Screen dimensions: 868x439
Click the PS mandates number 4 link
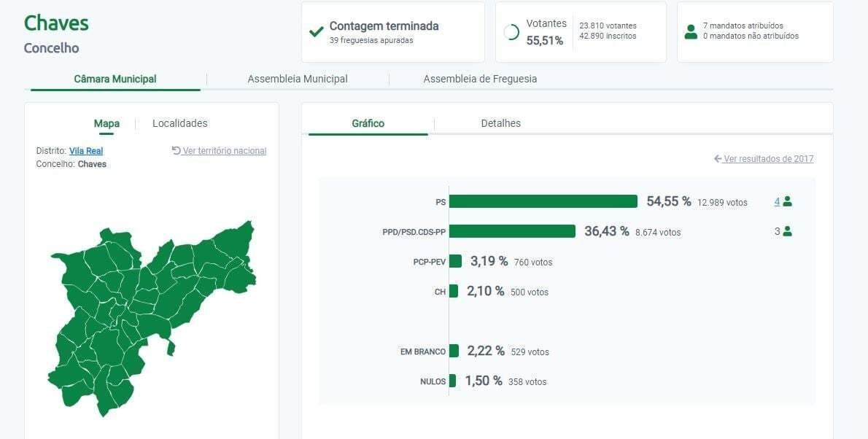[x=778, y=201]
